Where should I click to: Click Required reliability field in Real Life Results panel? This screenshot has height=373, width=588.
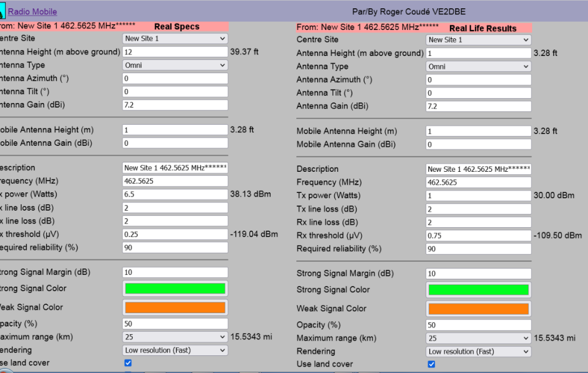pyautogui.click(x=479, y=249)
